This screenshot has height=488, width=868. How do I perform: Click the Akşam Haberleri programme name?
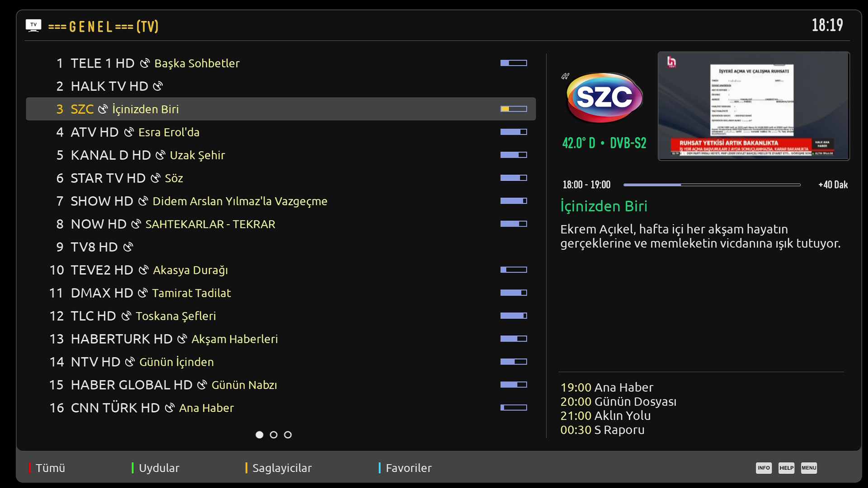click(235, 339)
